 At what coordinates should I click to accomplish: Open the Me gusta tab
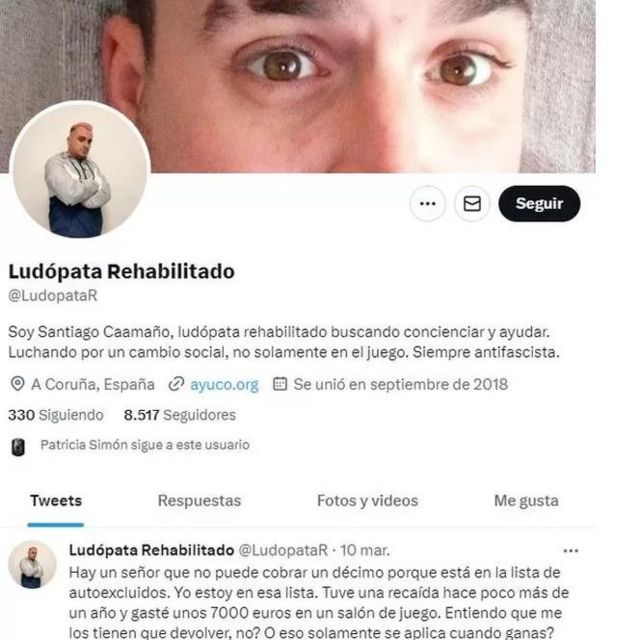pyautogui.click(x=526, y=501)
